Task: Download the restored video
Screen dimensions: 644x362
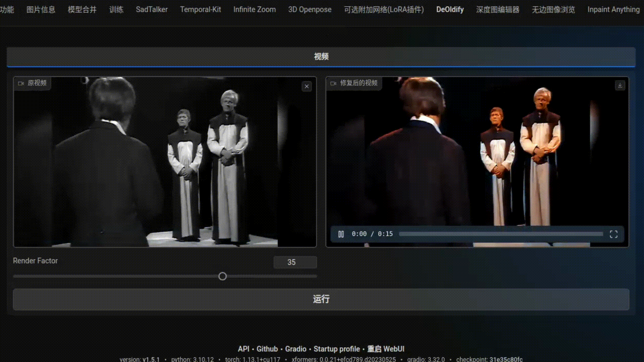Action: point(620,85)
